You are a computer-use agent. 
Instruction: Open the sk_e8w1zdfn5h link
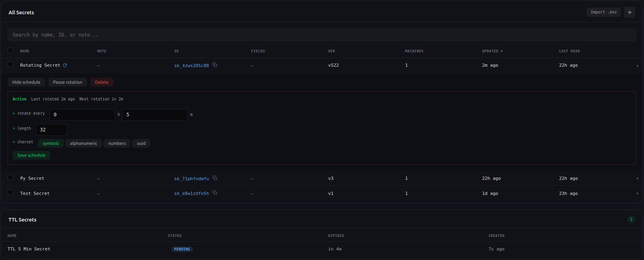[191, 193]
